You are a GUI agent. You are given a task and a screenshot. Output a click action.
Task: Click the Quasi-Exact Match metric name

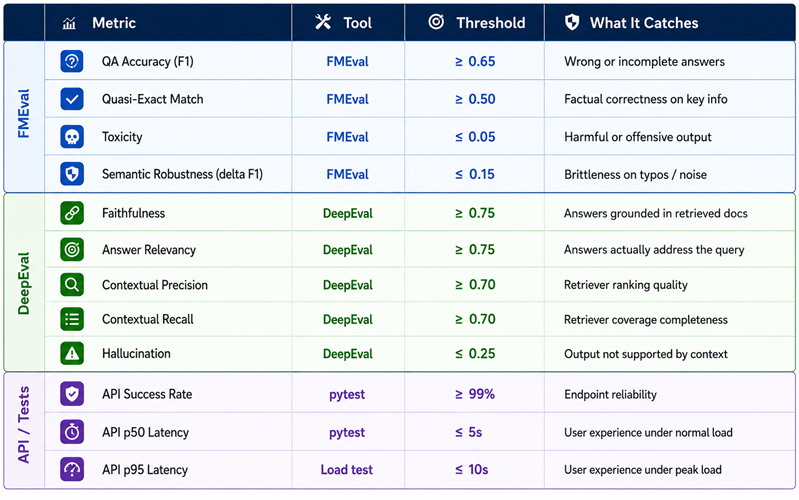(152, 99)
